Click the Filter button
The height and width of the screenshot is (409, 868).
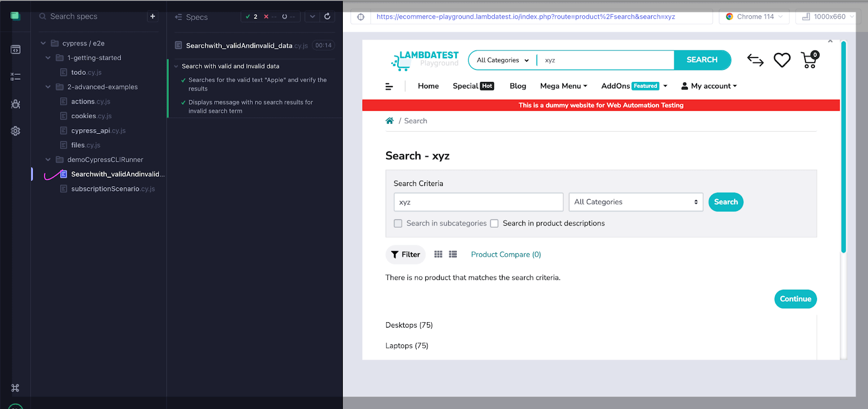point(405,254)
